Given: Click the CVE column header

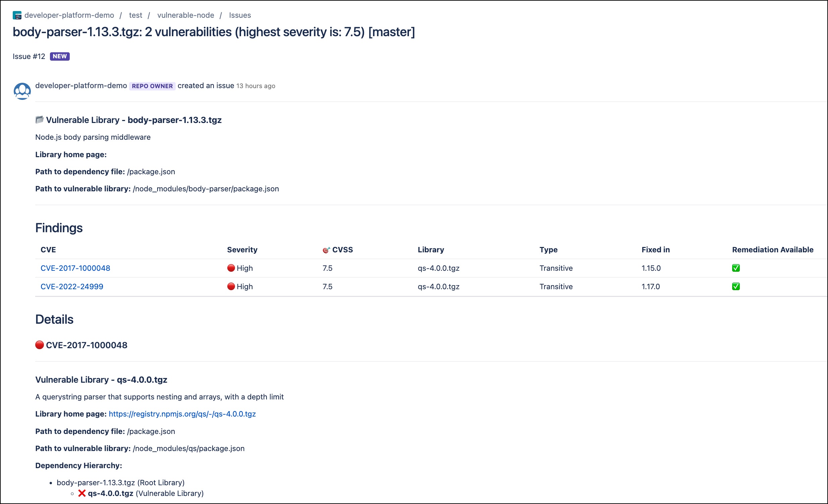Looking at the screenshot, I should pos(48,250).
